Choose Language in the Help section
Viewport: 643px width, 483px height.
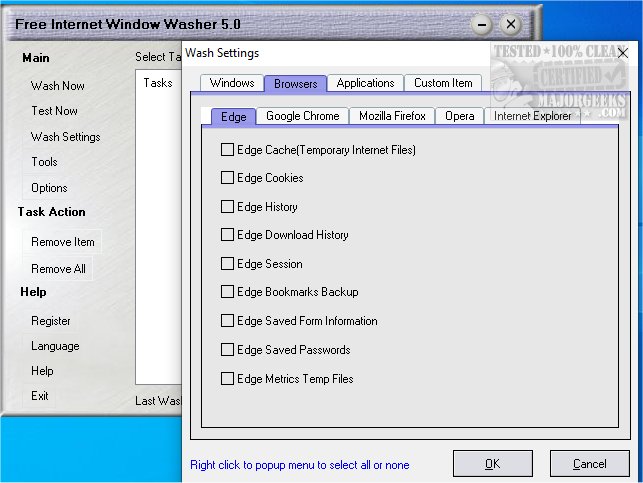pyautogui.click(x=55, y=346)
